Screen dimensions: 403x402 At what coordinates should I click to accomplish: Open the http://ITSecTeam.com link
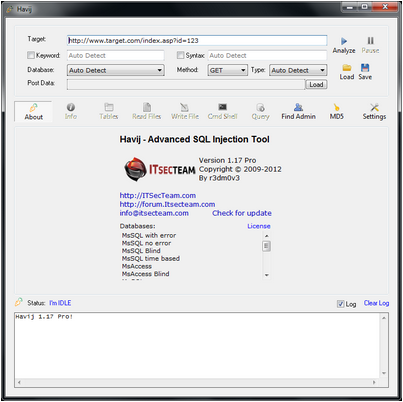coord(158,195)
